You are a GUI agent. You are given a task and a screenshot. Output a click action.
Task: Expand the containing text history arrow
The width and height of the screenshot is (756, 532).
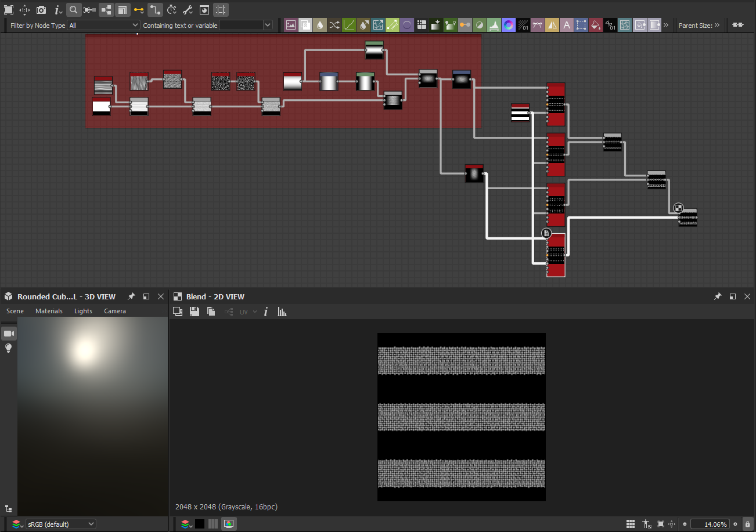tap(268, 26)
